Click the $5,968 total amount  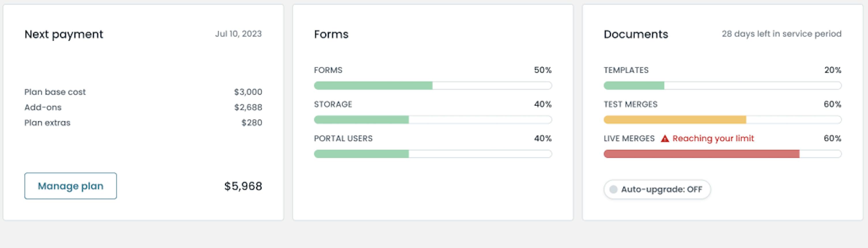pyautogui.click(x=243, y=186)
